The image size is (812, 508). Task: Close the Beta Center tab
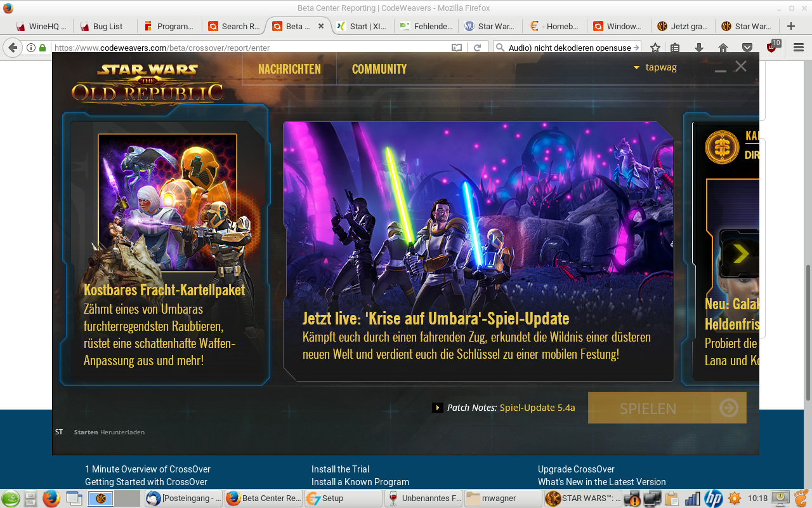[321, 26]
